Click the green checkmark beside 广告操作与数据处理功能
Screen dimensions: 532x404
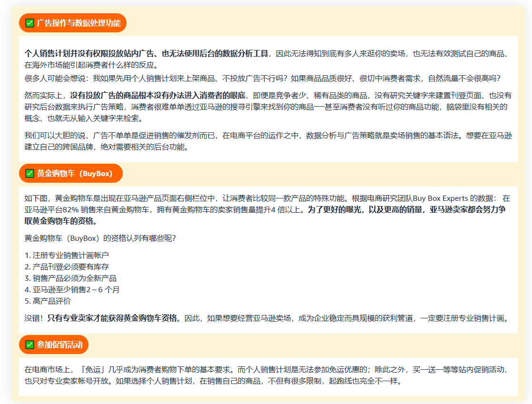(x=30, y=23)
